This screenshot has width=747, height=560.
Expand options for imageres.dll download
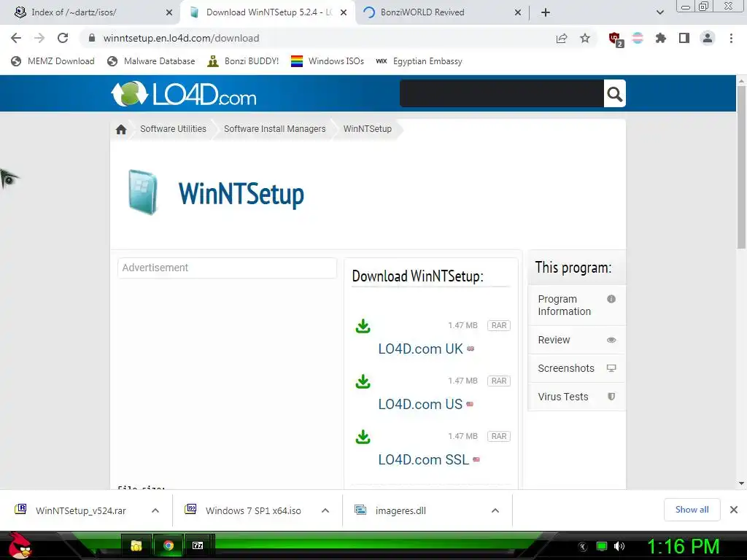point(495,510)
